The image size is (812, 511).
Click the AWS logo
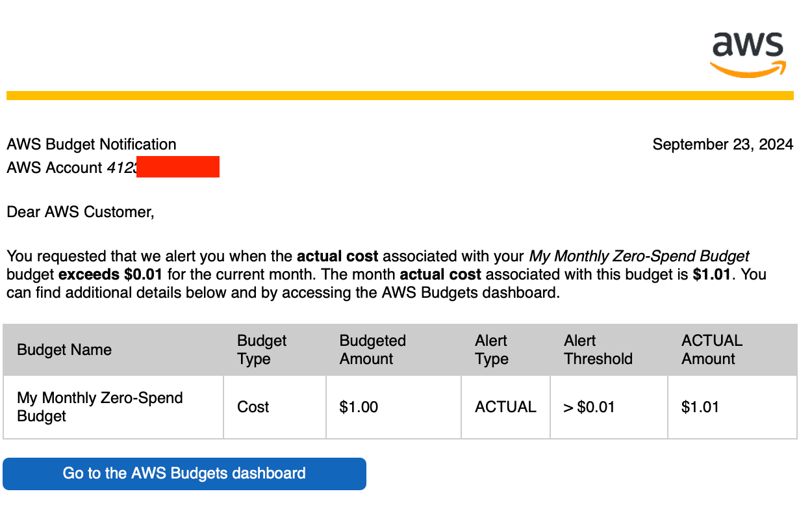coord(748,54)
